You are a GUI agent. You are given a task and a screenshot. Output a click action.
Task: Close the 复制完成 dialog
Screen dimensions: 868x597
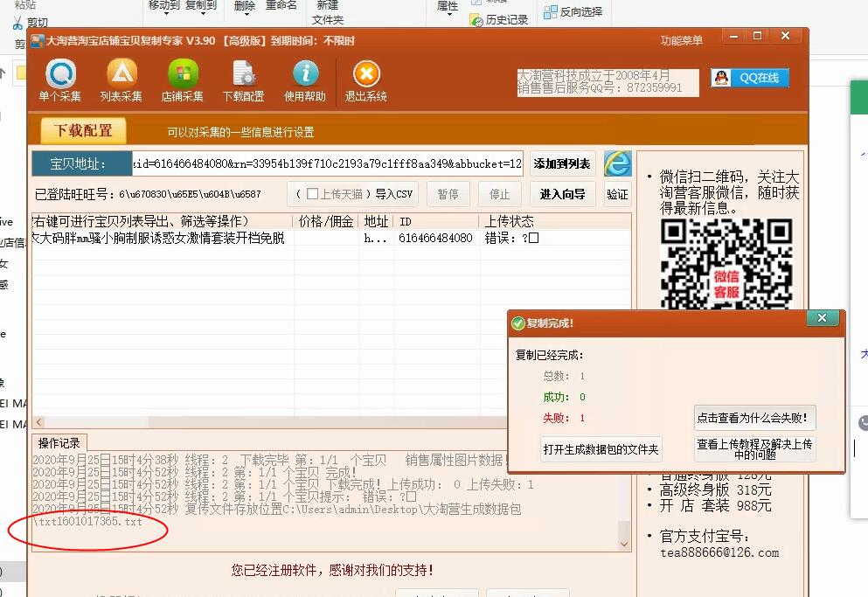(x=822, y=318)
